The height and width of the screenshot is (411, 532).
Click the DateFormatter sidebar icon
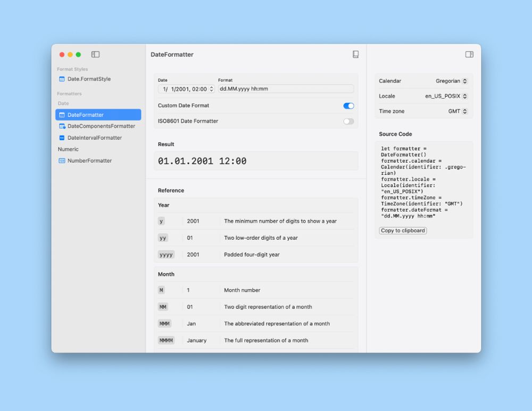click(x=62, y=115)
